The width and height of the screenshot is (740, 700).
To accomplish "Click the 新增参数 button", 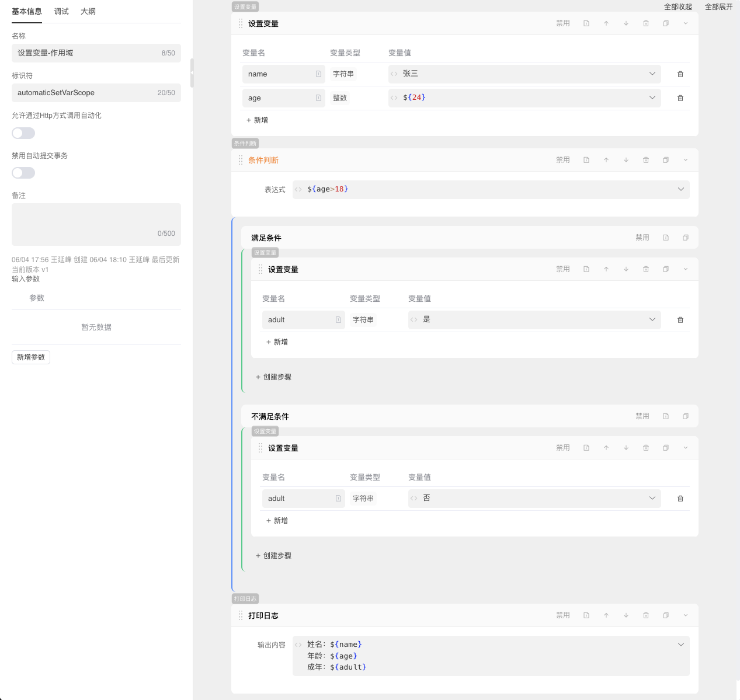I will click(31, 357).
